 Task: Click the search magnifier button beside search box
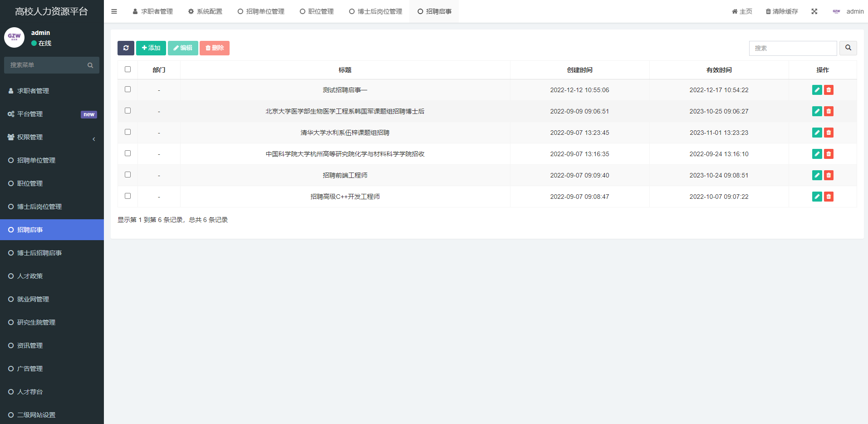[848, 48]
